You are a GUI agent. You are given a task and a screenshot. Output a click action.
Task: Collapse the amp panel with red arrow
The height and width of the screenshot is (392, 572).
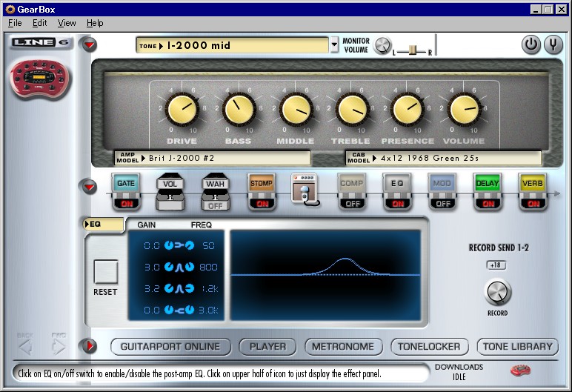pyautogui.click(x=90, y=45)
